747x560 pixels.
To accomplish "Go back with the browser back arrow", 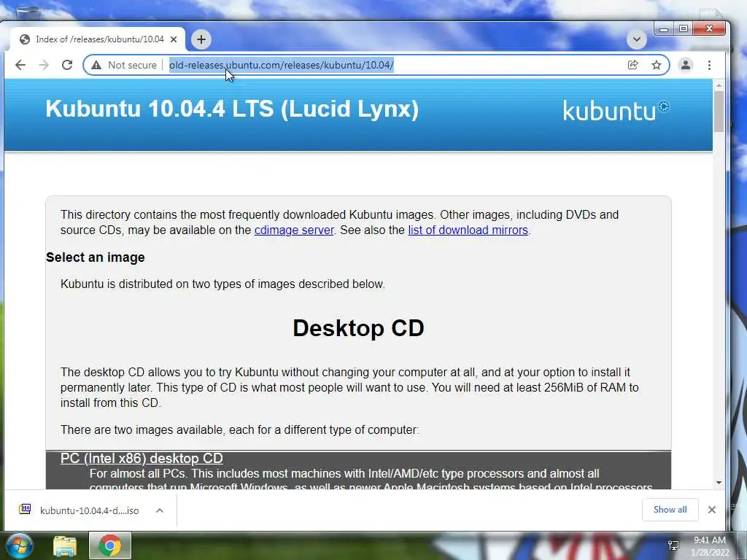I will [20, 65].
